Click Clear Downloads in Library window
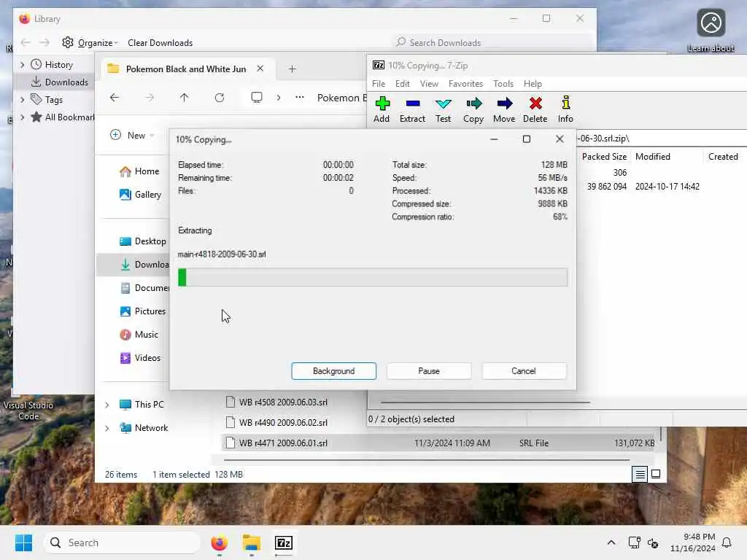This screenshot has height=560, width=747. point(160,43)
